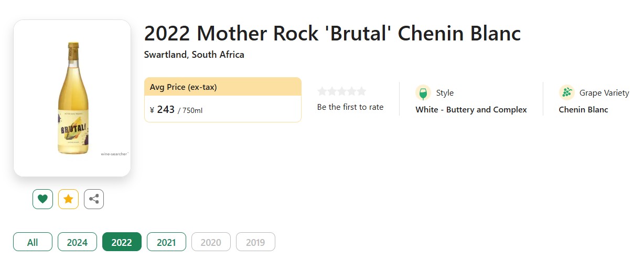Click the share icon button
Viewport: 644px width, 269px height.
coord(94,199)
